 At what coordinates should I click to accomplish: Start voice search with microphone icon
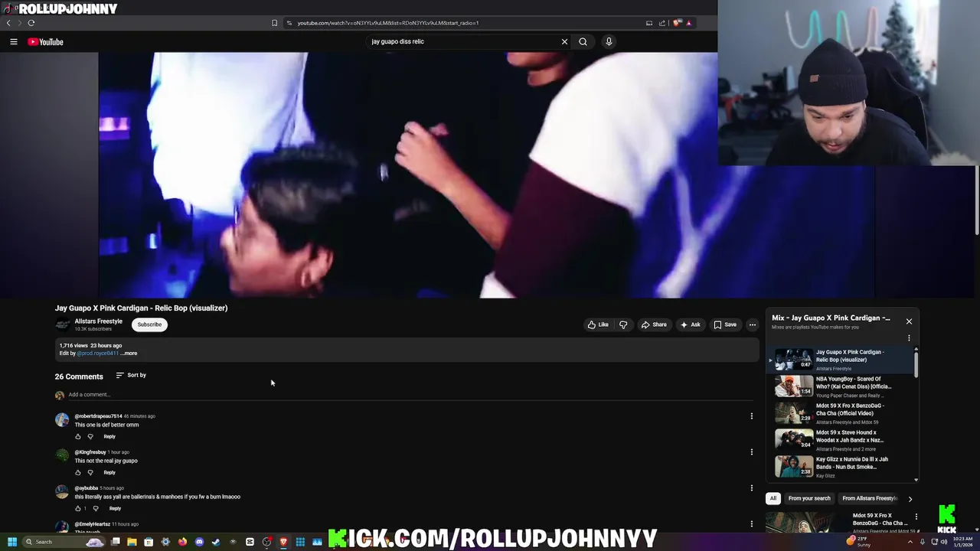click(609, 42)
